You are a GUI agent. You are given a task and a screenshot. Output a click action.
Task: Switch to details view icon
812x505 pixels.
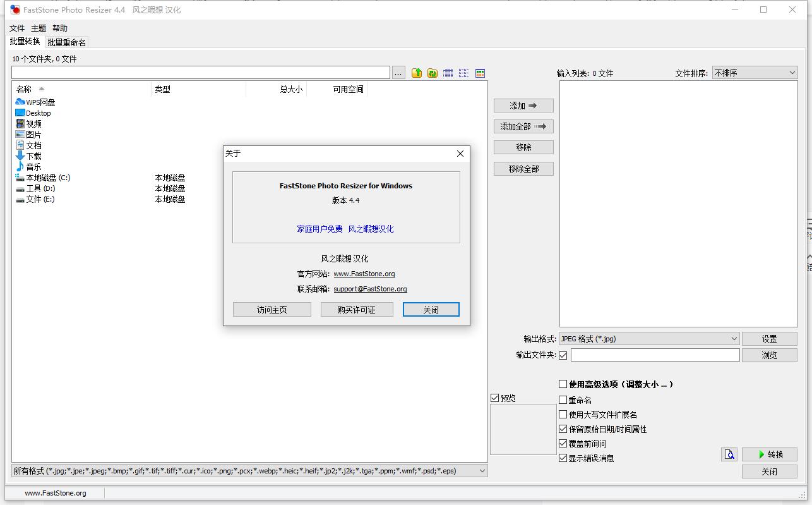point(448,73)
